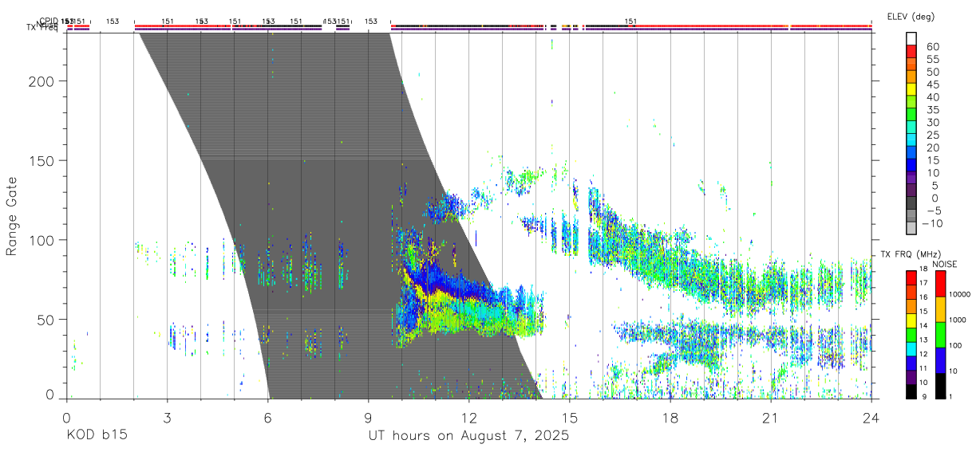Click the 'ELEV (deg)' legend title
Image resolution: width=980 pixels, height=452 pixels.
911,17
